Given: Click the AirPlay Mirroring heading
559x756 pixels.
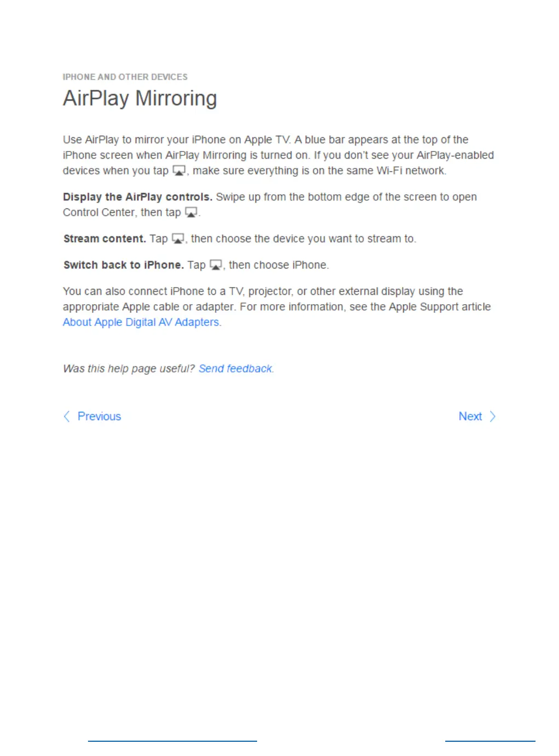Looking at the screenshot, I should tap(140, 98).
